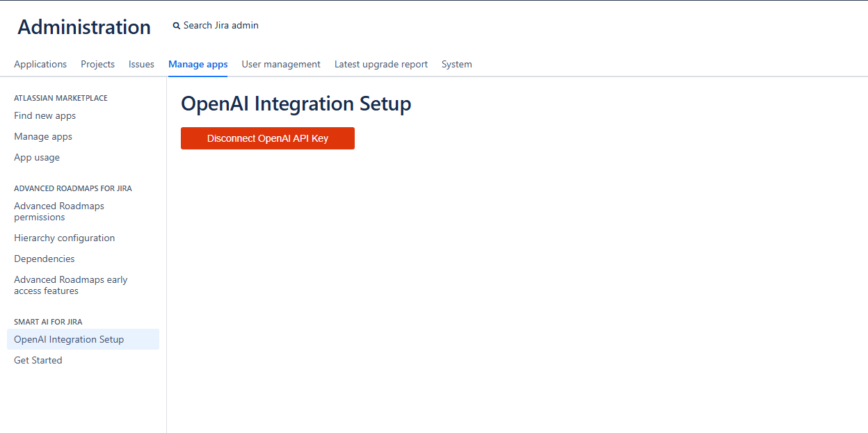Open the Dependencies sidebar link
868x433 pixels.
44,259
